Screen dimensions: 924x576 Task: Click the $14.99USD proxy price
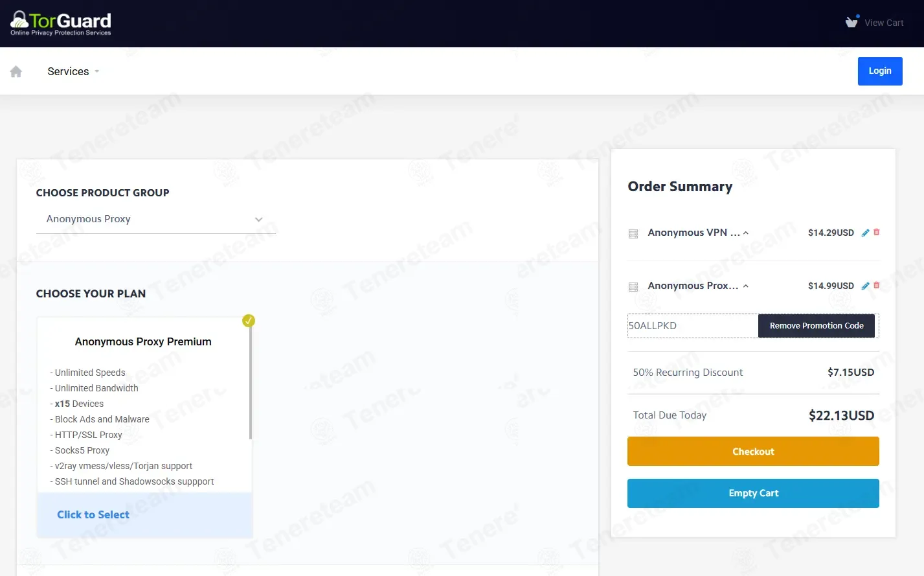[831, 286]
